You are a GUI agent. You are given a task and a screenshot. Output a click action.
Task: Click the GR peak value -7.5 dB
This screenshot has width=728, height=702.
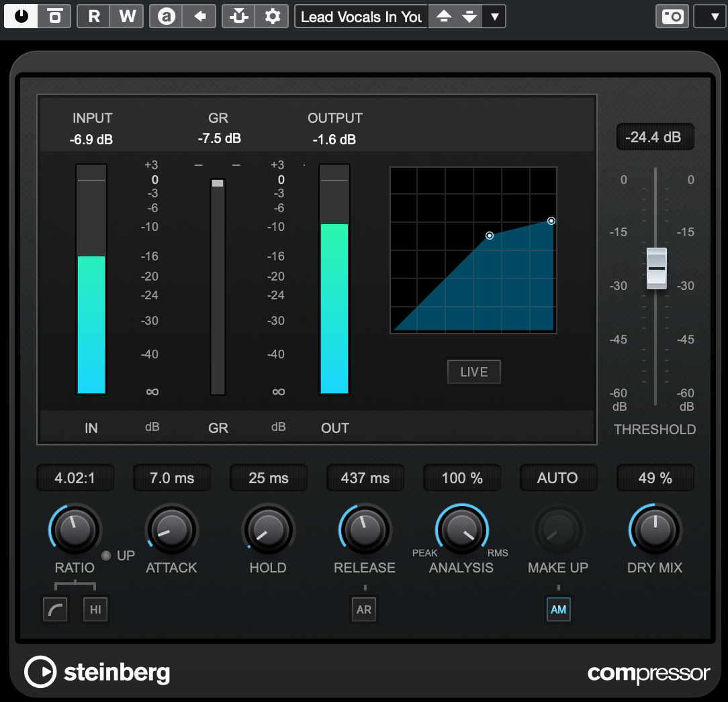tap(219, 138)
